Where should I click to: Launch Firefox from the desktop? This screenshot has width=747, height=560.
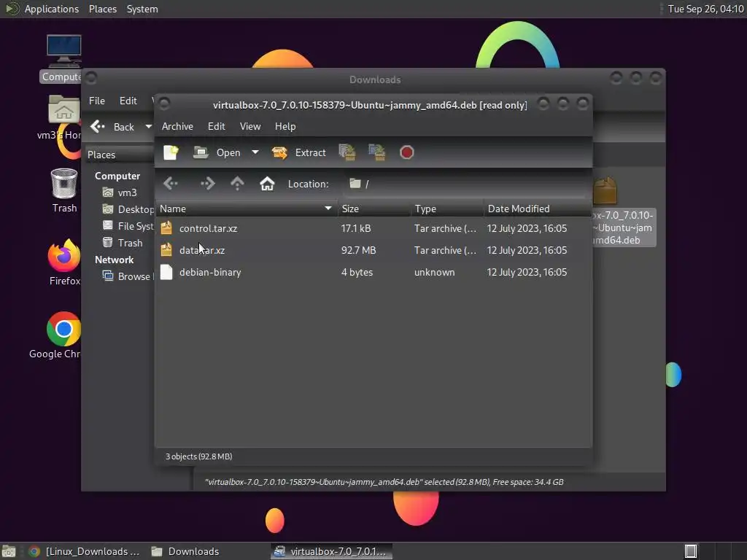pos(64,262)
